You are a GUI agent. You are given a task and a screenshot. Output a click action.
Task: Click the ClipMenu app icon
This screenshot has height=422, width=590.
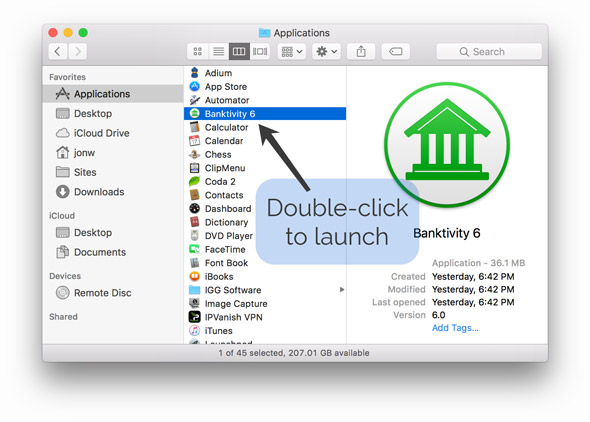click(195, 168)
